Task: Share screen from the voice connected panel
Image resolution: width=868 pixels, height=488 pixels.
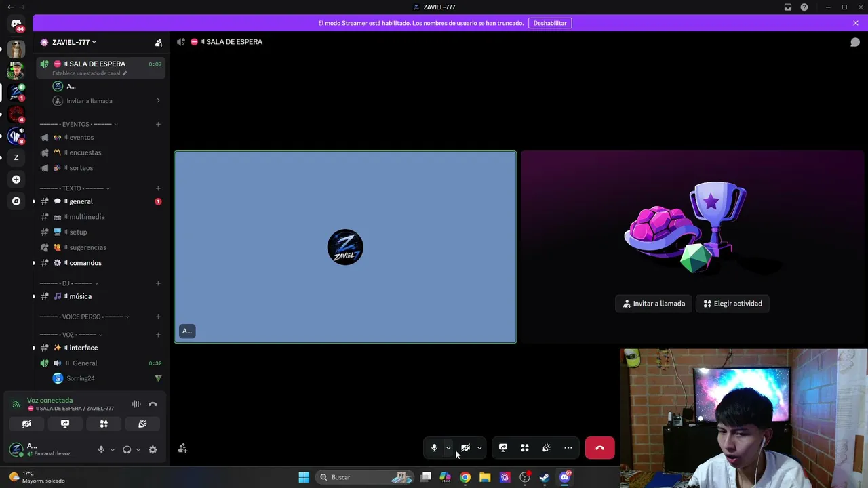Action: pyautogui.click(x=65, y=424)
